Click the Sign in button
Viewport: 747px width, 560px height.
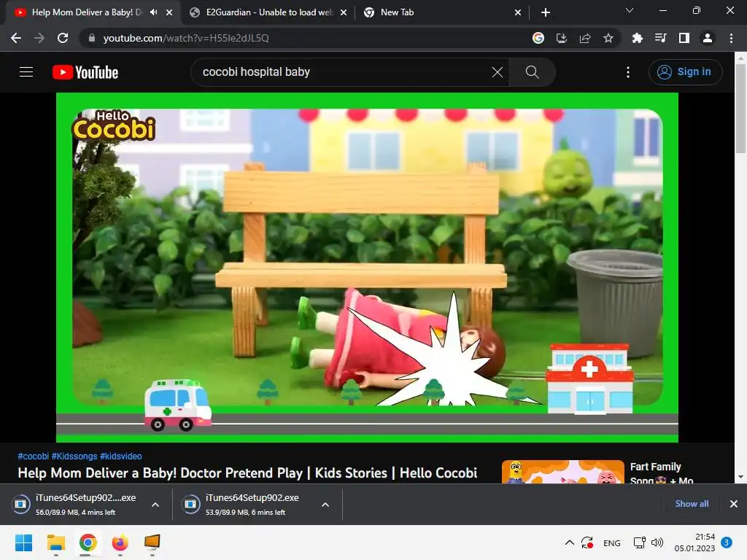(x=685, y=72)
